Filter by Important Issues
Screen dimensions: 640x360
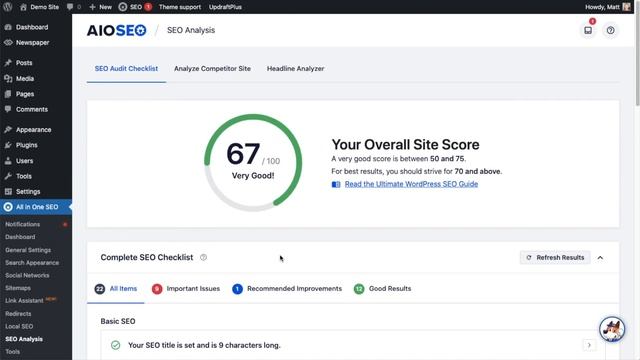pyautogui.click(x=186, y=289)
